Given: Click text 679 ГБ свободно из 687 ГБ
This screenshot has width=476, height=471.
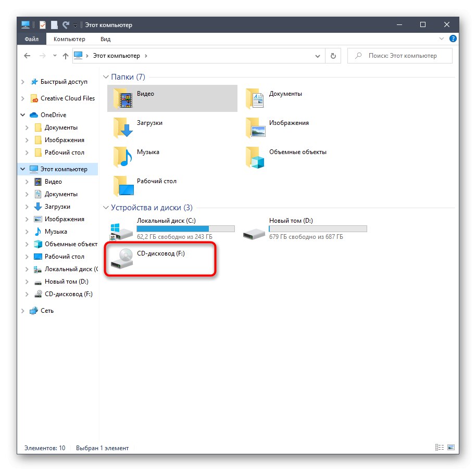Looking at the screenshot, I should (306, 237).
